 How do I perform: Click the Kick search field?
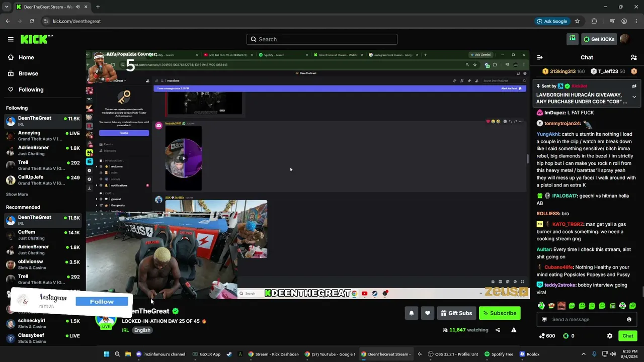[322, 39]
